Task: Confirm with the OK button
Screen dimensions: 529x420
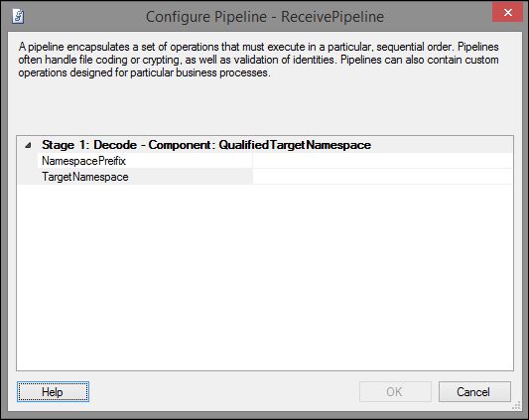Action: point(395,391)
